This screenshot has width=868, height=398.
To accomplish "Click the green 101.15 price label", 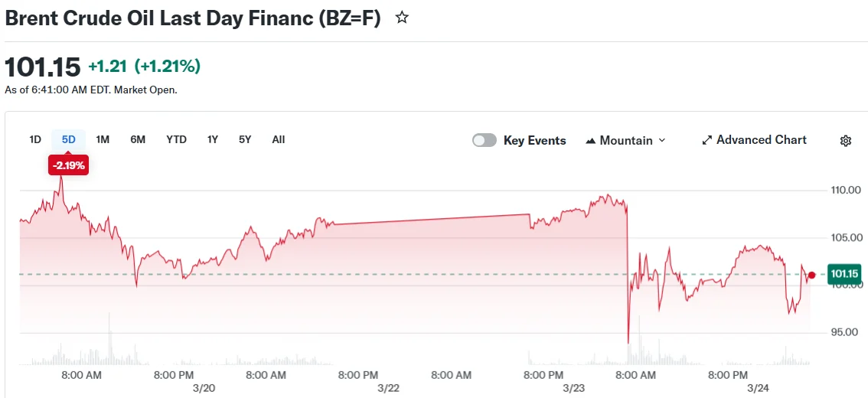I will tap(844, 274).
